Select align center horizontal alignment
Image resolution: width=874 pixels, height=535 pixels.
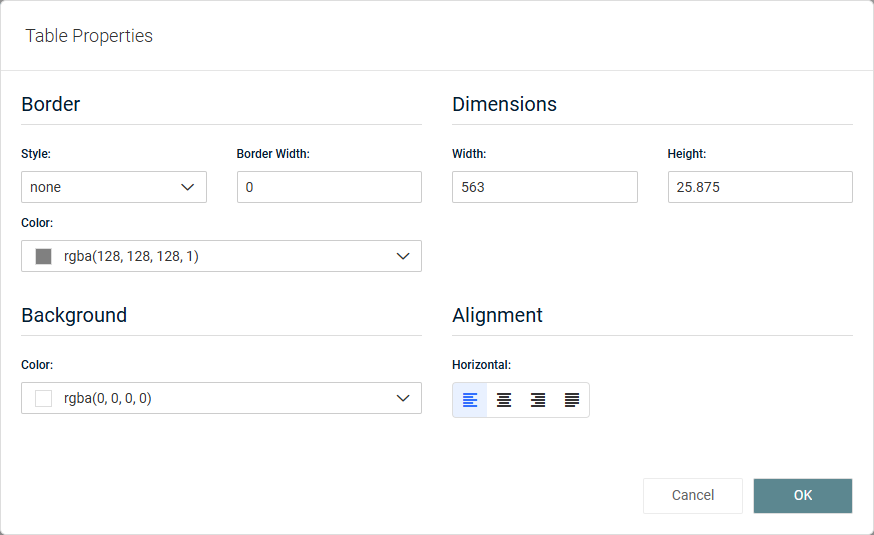[504, 400]
